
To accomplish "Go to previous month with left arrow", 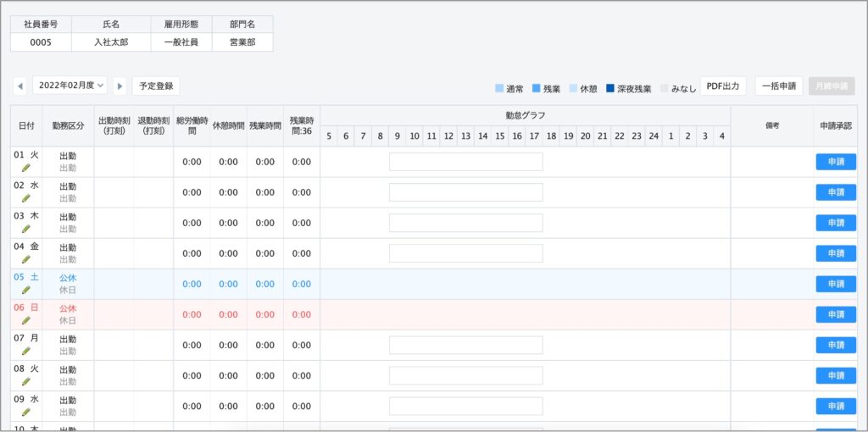I will (20, 86).
